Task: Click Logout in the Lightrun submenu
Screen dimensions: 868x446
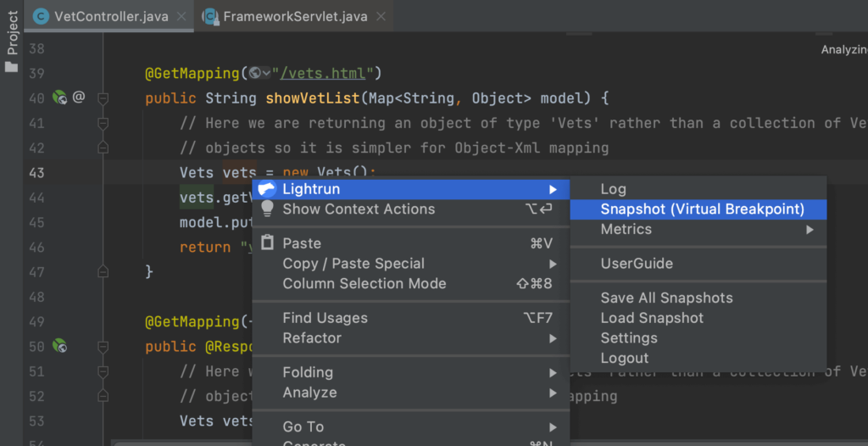Action: point(624,358)
